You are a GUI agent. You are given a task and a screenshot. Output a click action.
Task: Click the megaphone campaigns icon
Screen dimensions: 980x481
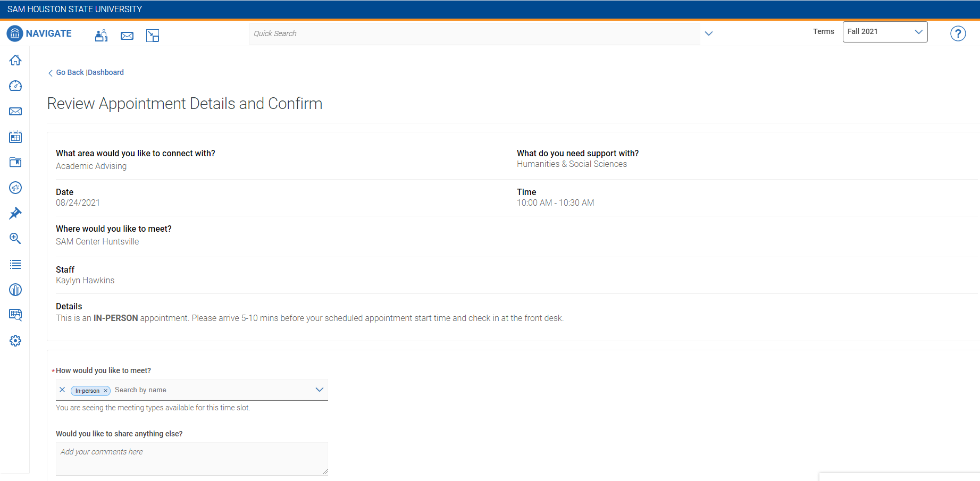15,188
